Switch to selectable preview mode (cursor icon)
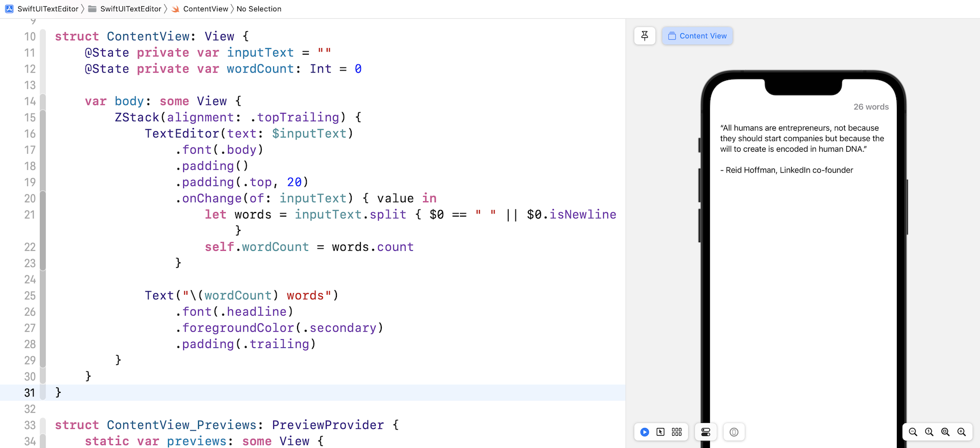 click(x=660, y=432)
